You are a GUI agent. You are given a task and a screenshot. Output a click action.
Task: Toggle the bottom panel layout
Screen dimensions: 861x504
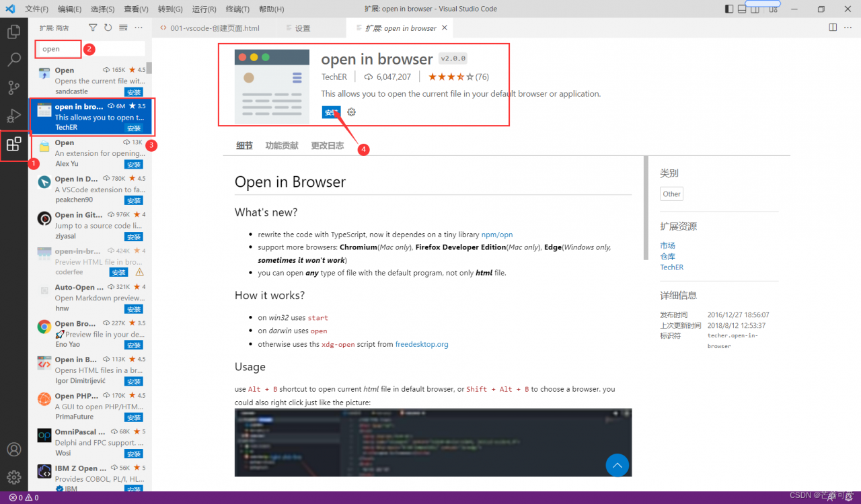click(742, 9)
